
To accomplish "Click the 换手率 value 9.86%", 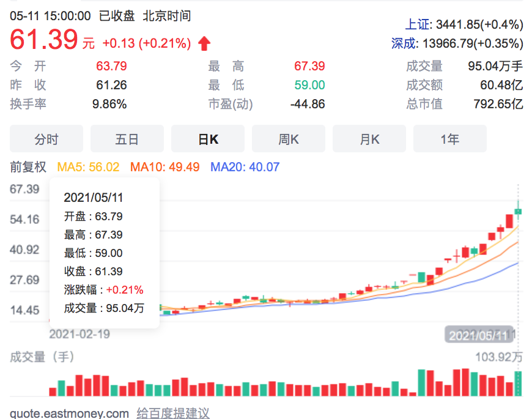I will click(x=109, y=104).
